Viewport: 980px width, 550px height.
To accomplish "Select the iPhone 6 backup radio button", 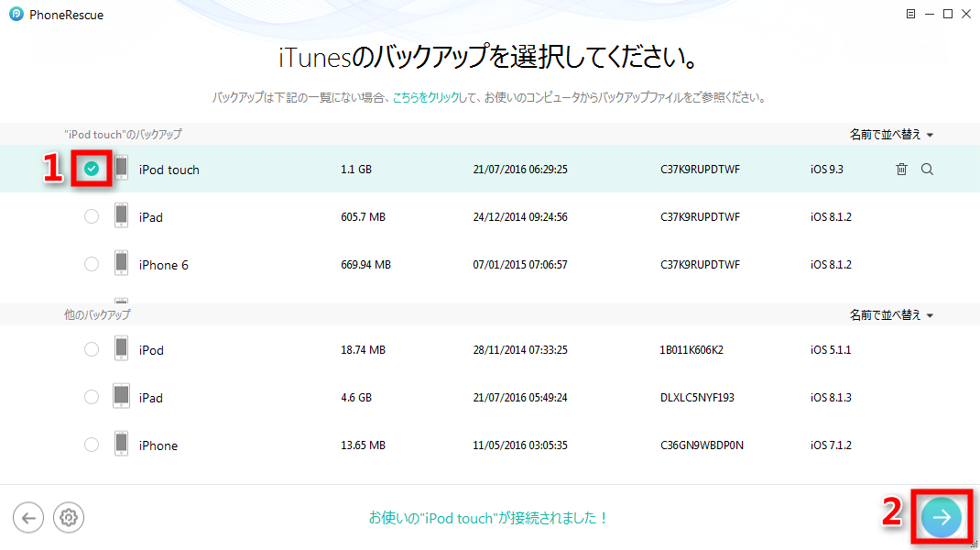I will [x=92, y=264].
